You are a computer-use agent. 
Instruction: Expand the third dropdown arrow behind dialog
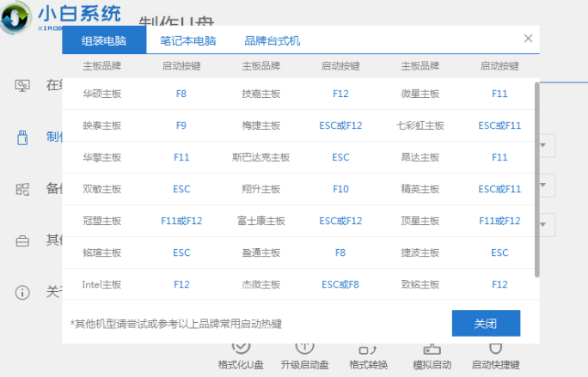tap(543, 224)
